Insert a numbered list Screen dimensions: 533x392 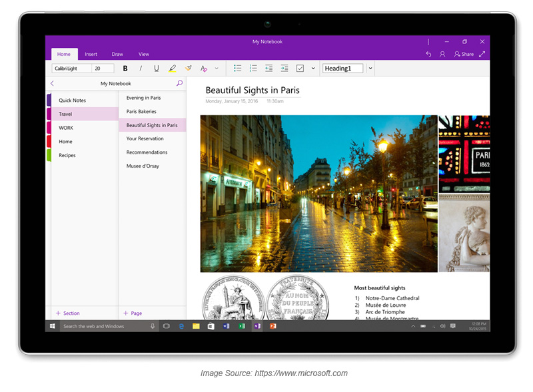[253, 69]
